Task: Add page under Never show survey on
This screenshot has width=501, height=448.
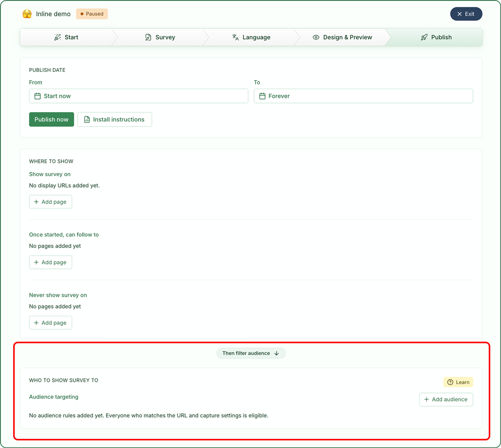Action: (50, 323)
